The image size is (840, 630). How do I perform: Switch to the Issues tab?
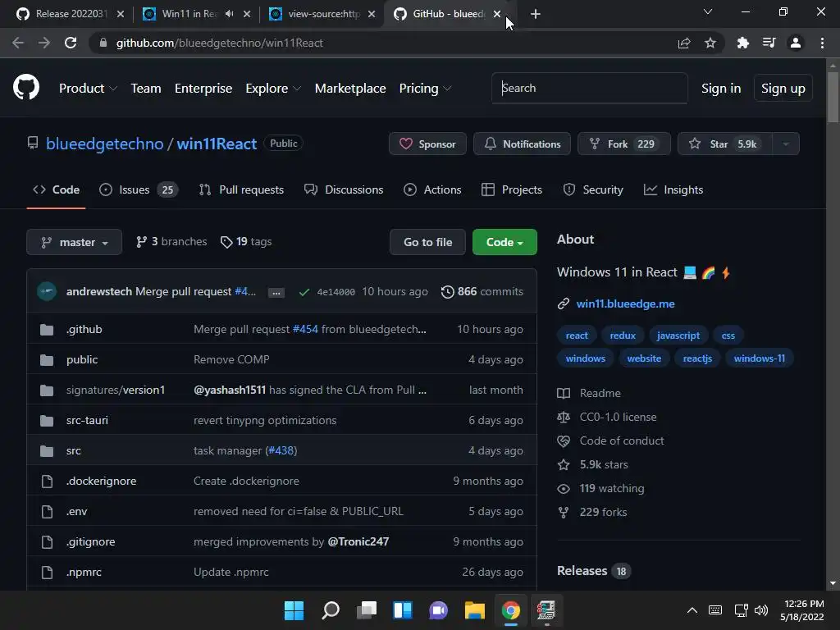tap(139, 189)
